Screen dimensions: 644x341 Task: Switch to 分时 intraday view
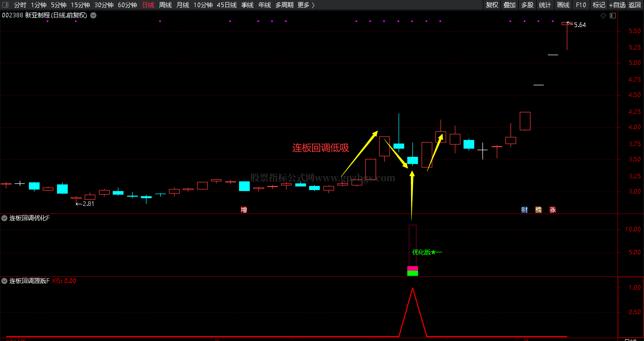tap(20, 5)
